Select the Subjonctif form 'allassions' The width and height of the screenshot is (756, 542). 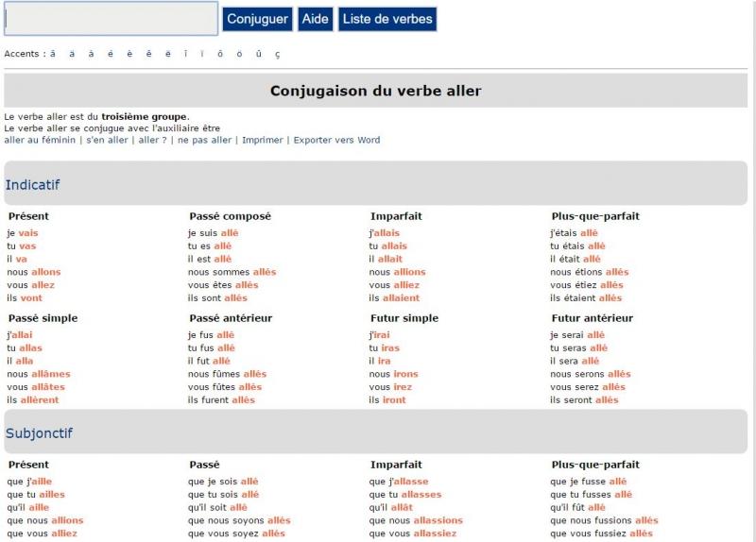coord(438,520)
